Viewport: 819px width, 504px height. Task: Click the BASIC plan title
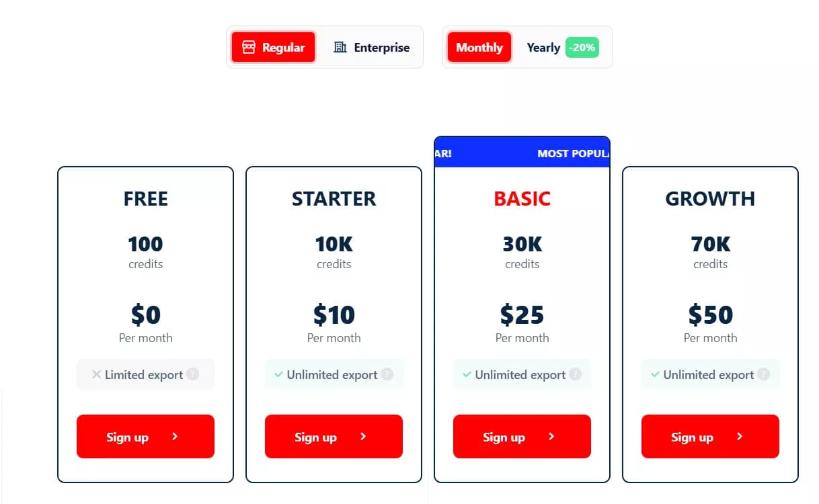522,198
